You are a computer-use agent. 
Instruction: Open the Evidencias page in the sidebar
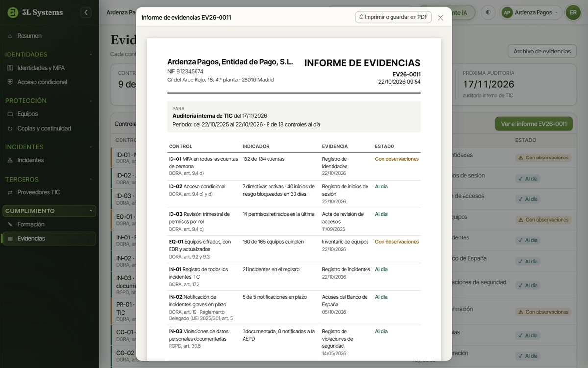pyautogui.click(x=49, y=238)
